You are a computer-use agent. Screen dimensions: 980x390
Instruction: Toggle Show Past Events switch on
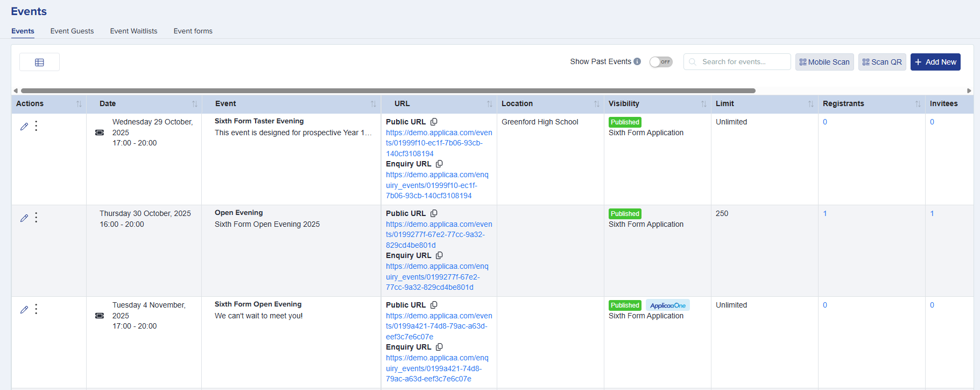click(x=661, y=62)
